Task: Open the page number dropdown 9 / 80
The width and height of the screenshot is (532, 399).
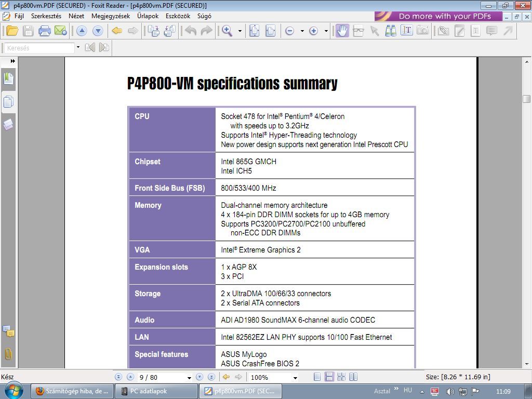Action: pyautogui.click(x=189, y=378)
